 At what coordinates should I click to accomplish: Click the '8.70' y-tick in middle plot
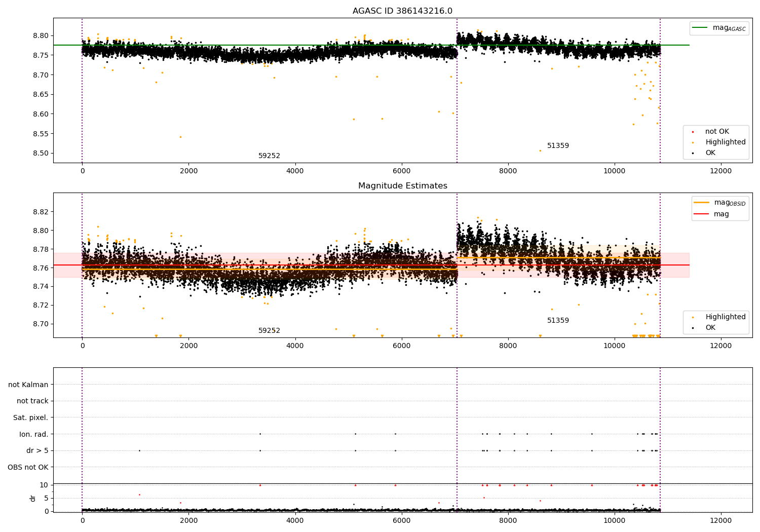(x=42, y=324)
